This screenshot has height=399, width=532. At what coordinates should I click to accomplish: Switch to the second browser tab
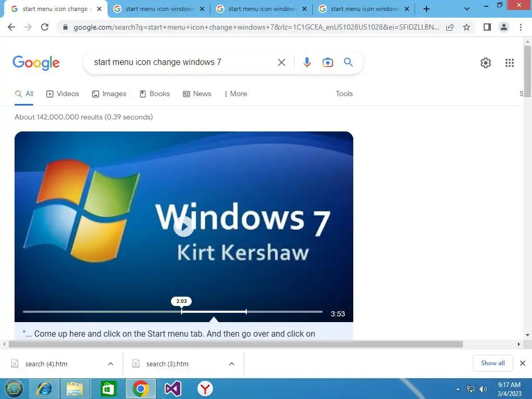tap(159, 9)
